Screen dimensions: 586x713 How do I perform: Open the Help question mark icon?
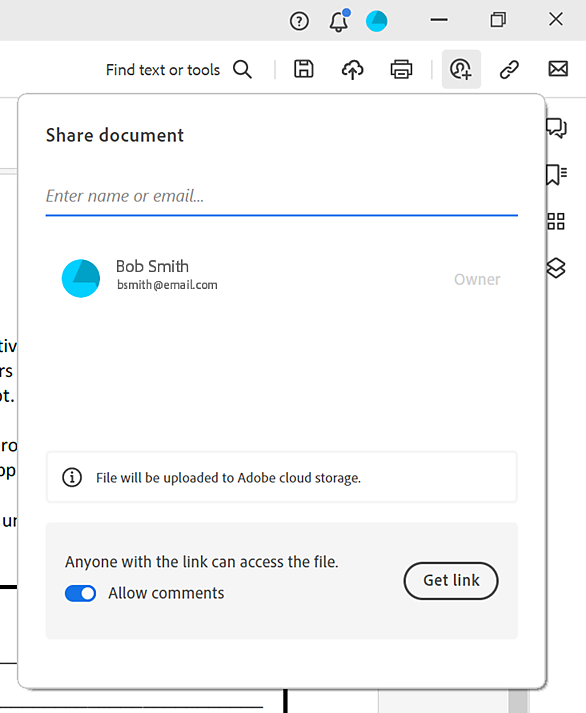click(299, 21)
